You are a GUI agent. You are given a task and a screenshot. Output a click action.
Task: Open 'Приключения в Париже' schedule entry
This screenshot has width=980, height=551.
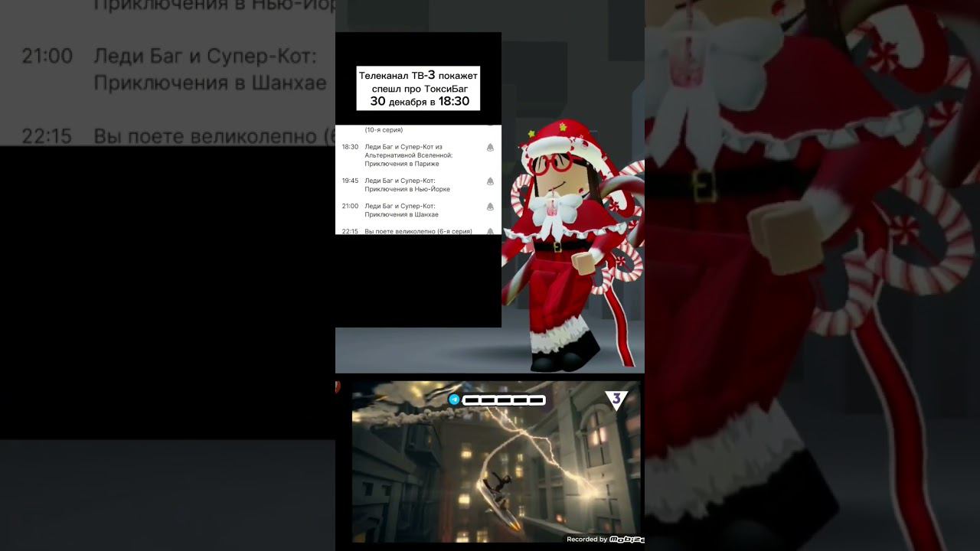point(409,155)
